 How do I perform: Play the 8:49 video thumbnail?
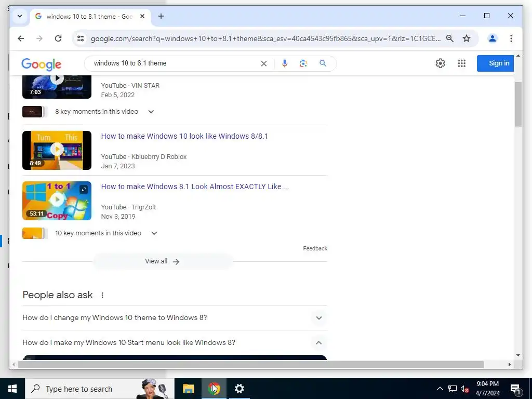point(57,150)
